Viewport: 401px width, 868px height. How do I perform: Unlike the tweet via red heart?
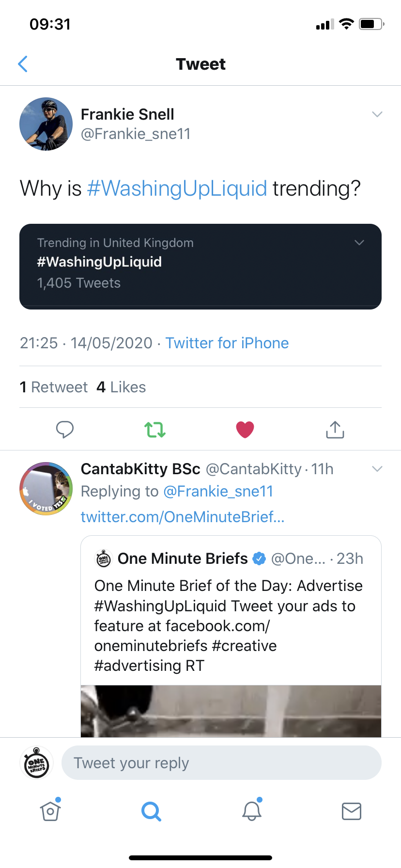tap(245, 430)
